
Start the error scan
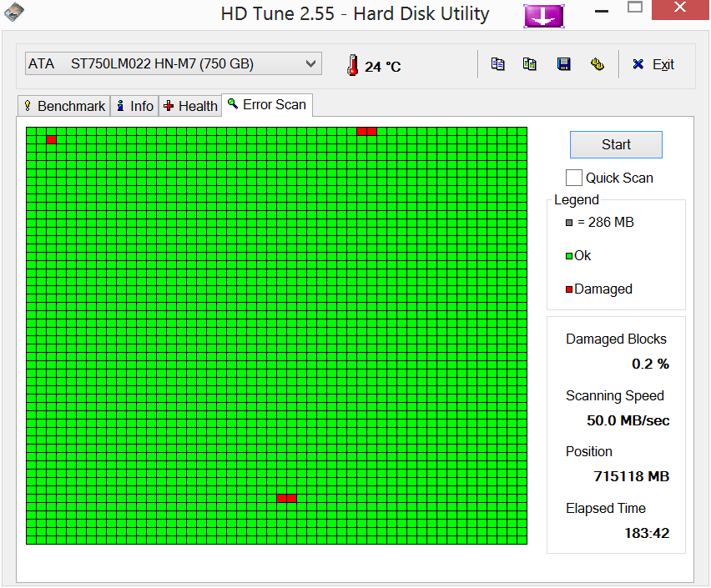pyautogui.click(x=616, y=144)
